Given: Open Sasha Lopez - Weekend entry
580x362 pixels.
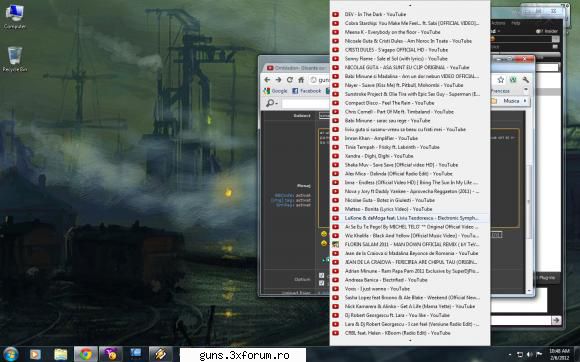Looking at the screenshot, I should (x=410, y=298).
